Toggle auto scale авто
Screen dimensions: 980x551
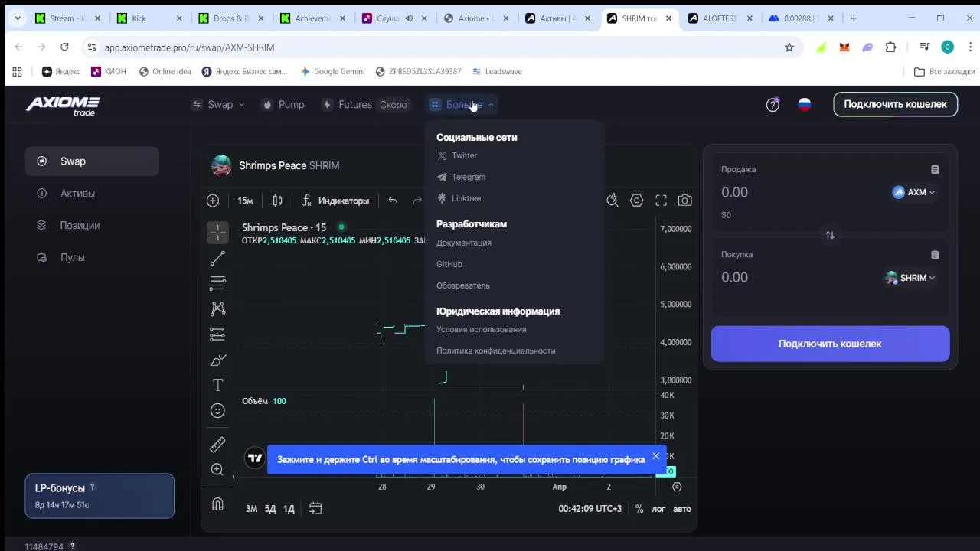coord(682,509)
